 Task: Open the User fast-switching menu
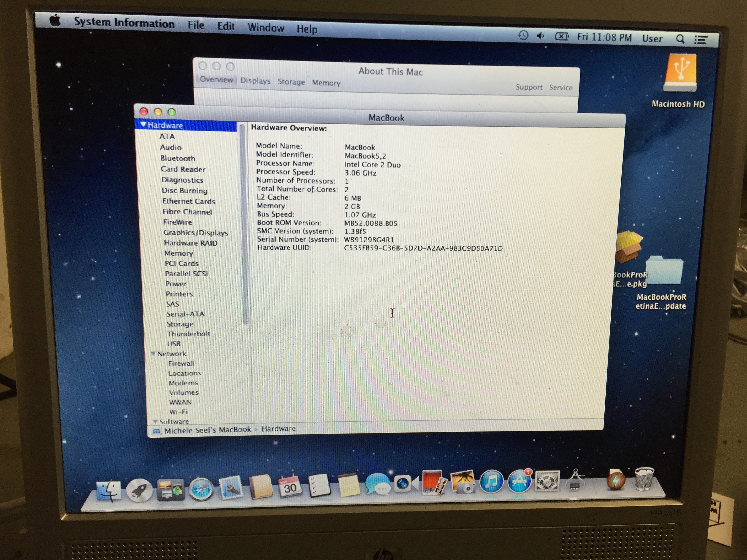[x=652, y=39]
